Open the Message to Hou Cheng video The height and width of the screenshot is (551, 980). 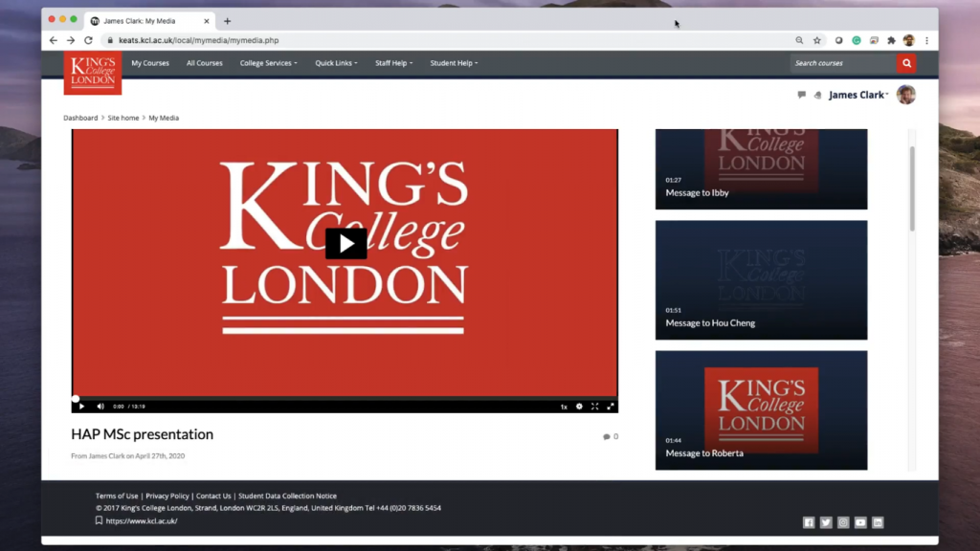tap(761, 280)
